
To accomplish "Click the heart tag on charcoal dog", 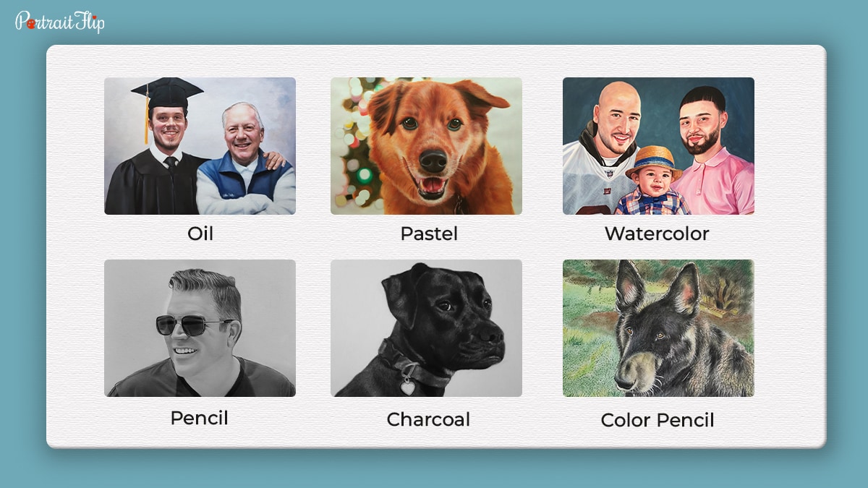I will tap(408, 387).
